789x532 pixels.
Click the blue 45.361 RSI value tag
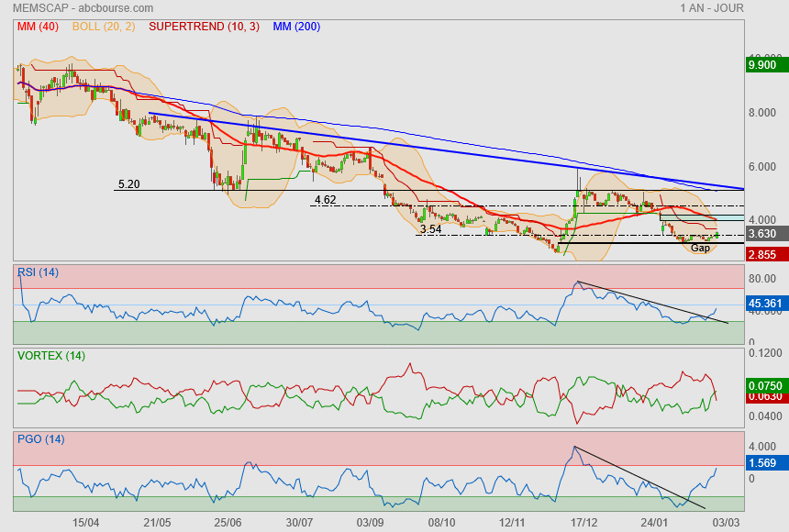pos(767,303)
